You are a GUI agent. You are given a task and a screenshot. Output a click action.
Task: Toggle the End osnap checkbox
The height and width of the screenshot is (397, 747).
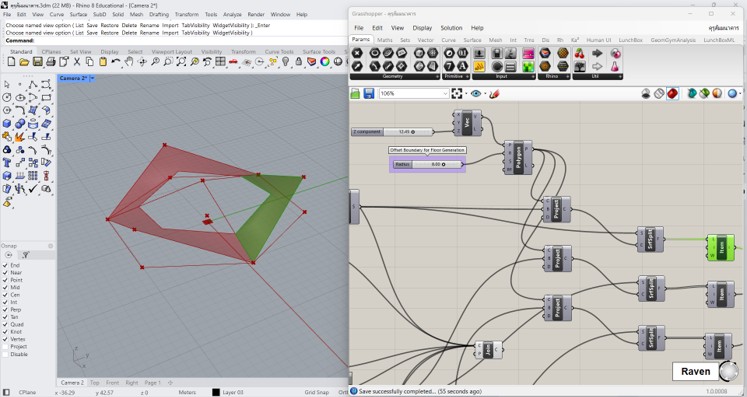[x=5, y=265]
